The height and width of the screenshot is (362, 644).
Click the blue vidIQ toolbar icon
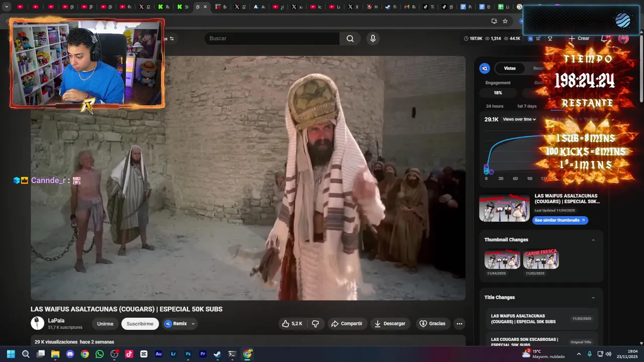click(x=530, y=39)
